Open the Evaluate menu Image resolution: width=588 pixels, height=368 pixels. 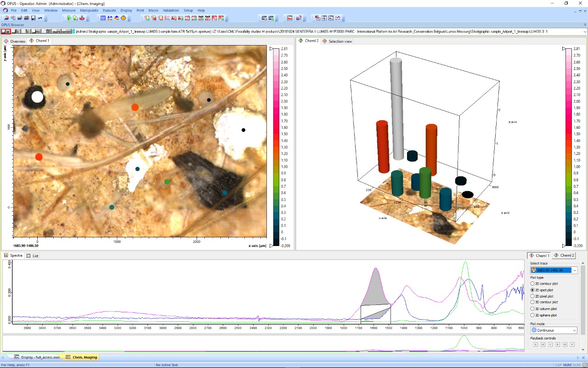pyautogui.click(x=109, y=10)
